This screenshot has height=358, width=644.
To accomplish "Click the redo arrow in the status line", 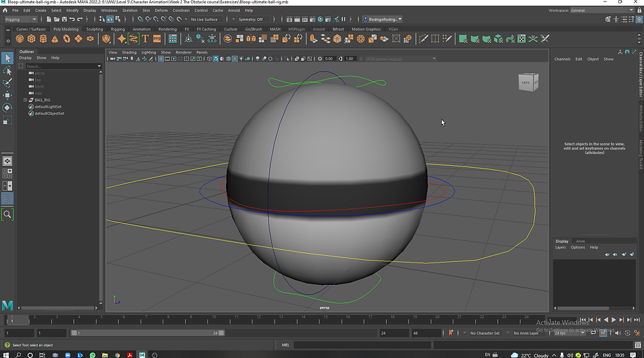I will click(x=80, y=20).
